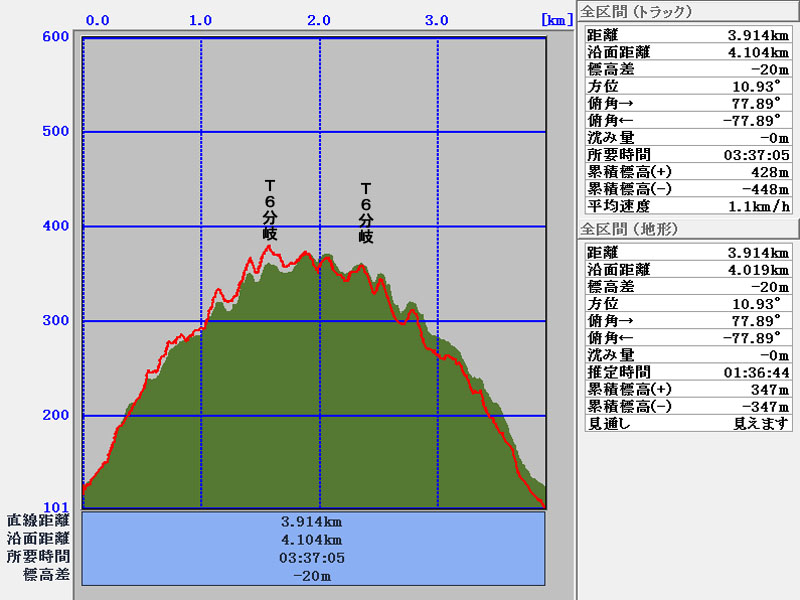Click the 累積標高(+) 347m terrain row
The width and height of the screenshot is (800, 600).
[687, 389]
